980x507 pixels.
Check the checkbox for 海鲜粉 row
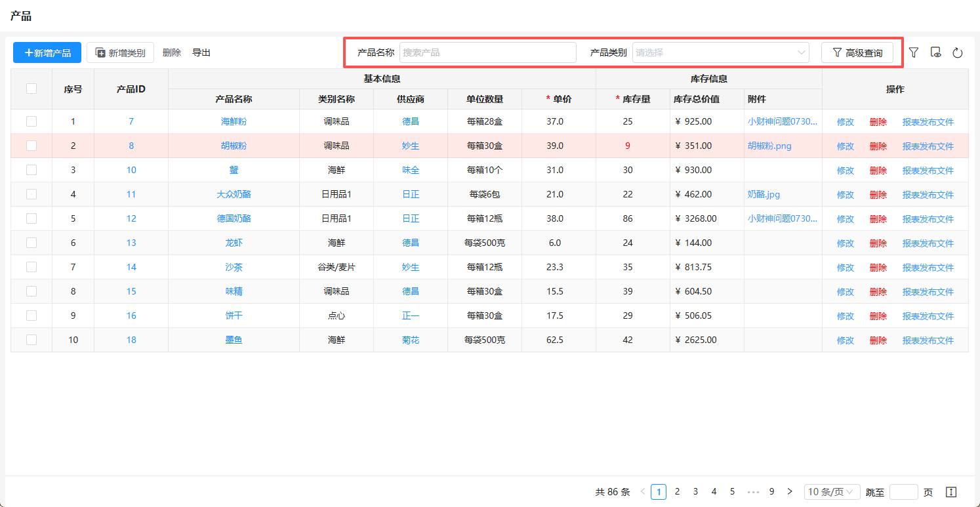pos(31,121)
